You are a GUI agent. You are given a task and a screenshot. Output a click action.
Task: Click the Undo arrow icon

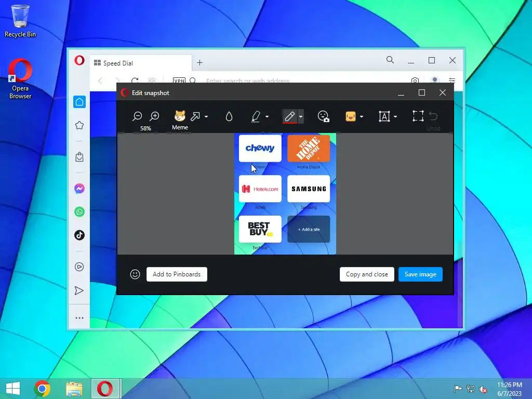tap(433, 116)
